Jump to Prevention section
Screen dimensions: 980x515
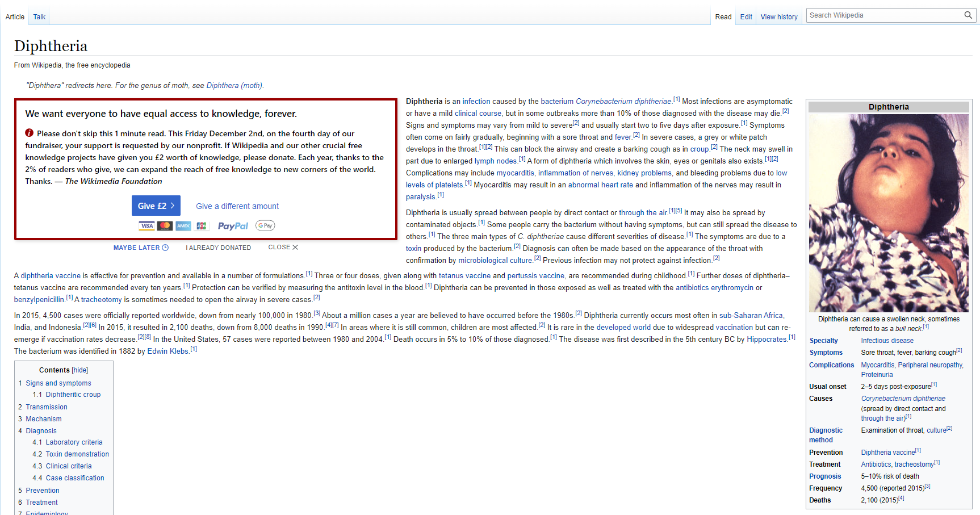click(x=43, y=491)
